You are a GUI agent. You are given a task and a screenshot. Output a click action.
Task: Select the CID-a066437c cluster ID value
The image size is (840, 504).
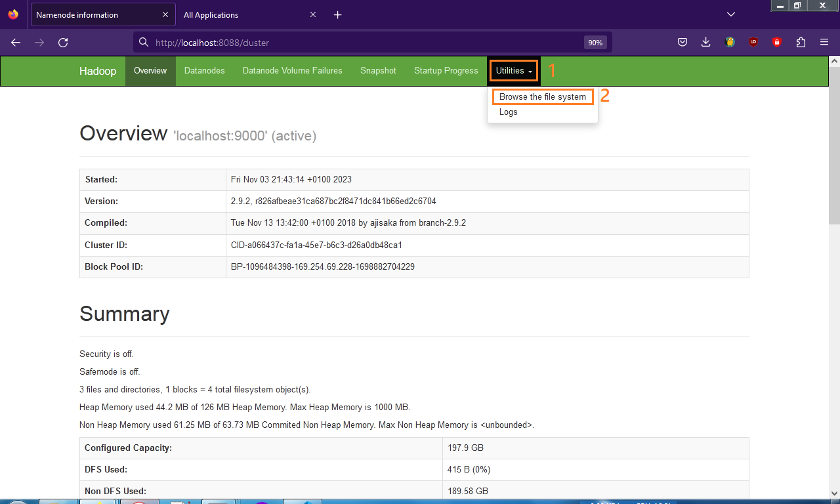pos(316,245)
